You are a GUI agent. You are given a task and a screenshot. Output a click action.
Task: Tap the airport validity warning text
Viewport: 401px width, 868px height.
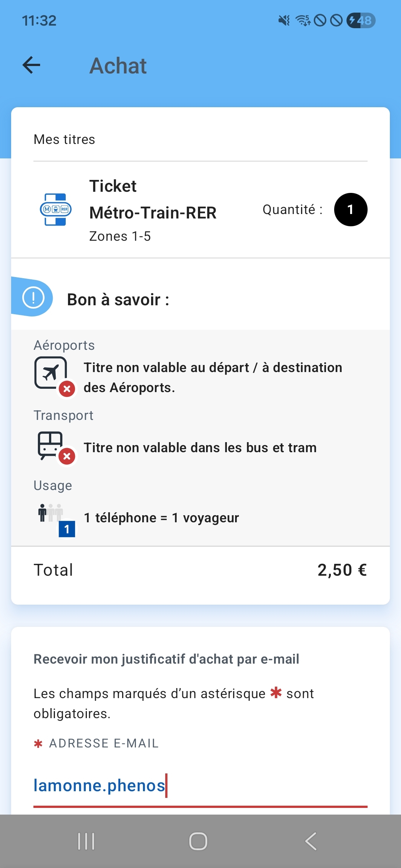pyautogui.click(x=213, y=377)
